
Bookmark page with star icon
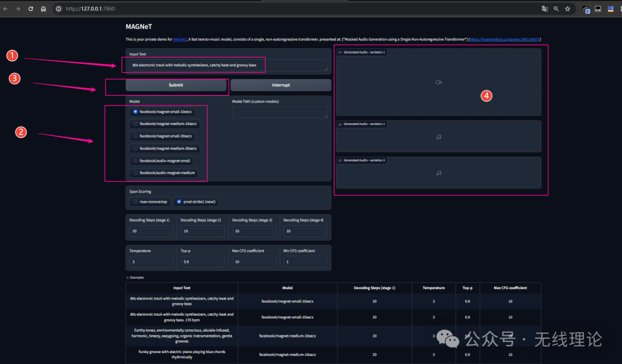(568, 9)
